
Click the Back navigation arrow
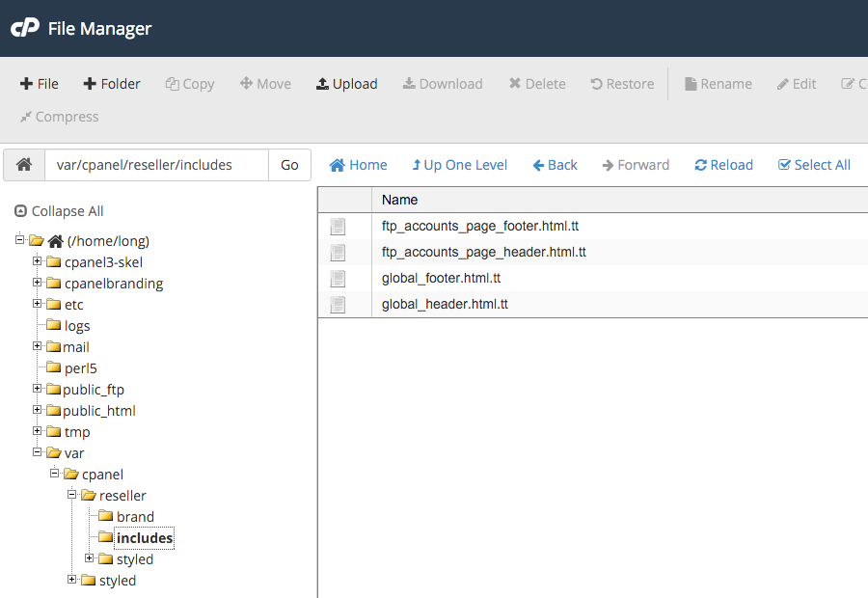click(x=555, y=165)
